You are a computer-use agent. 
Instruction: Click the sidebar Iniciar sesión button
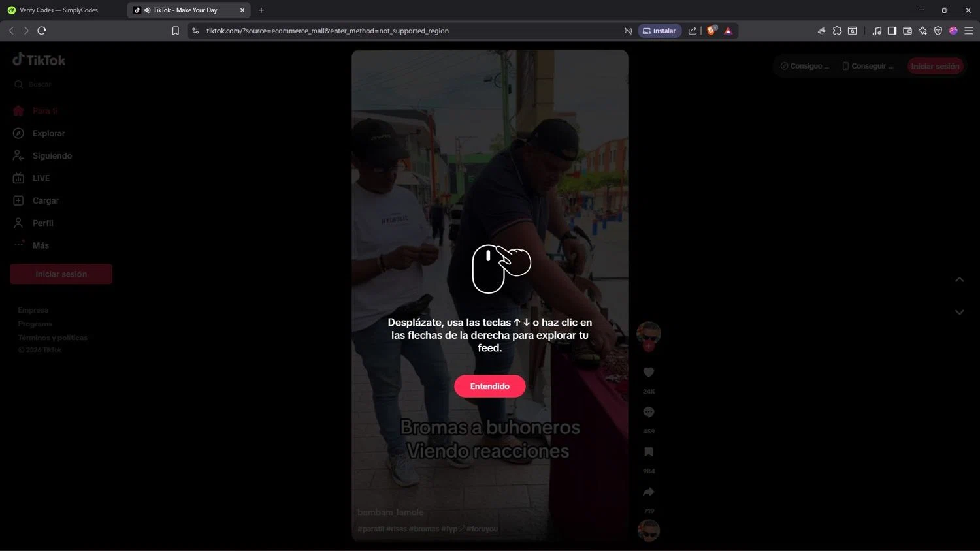click(61, 274)
